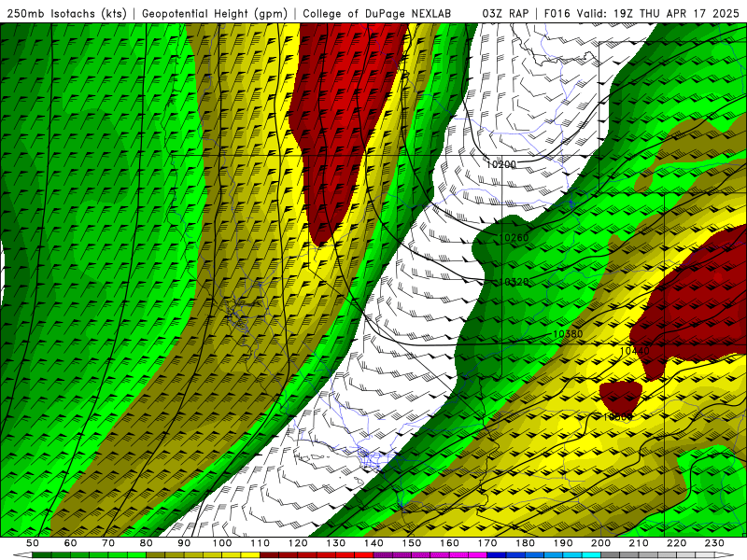This screenshot has width=747, height=560.
Task: Click the 10380 height contour label
Action: pos(568,334)
